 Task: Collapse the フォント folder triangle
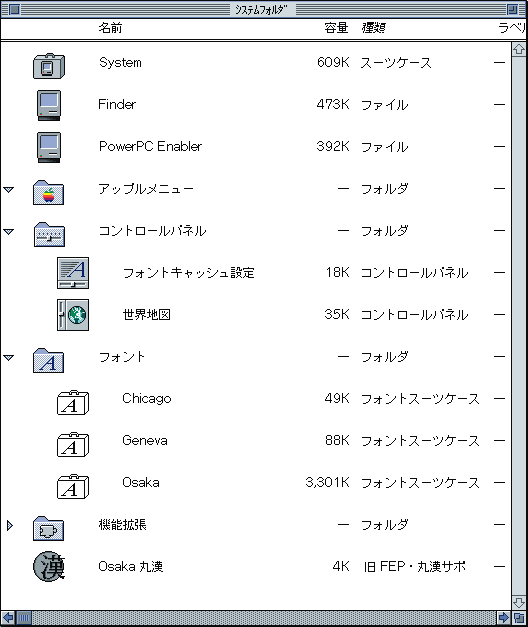point(9,357)
